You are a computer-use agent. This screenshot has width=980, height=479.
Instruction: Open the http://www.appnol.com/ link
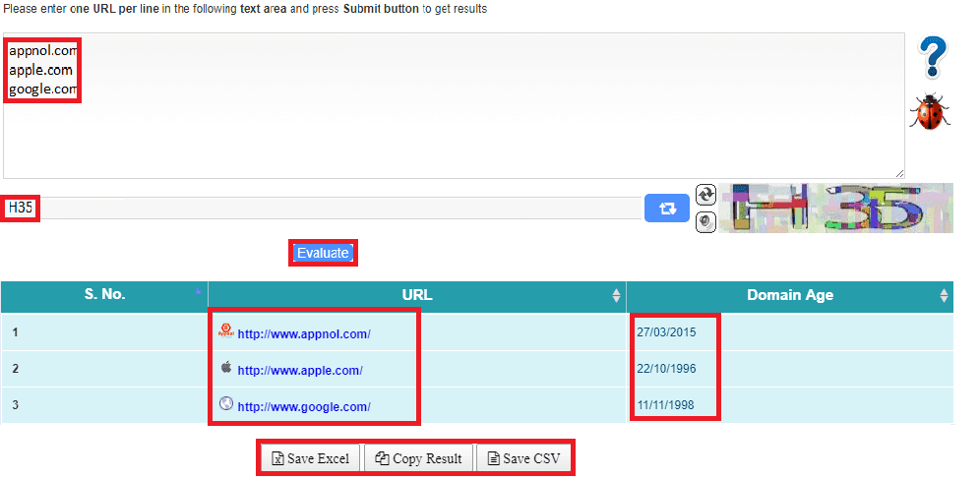[x=304, y=334]
